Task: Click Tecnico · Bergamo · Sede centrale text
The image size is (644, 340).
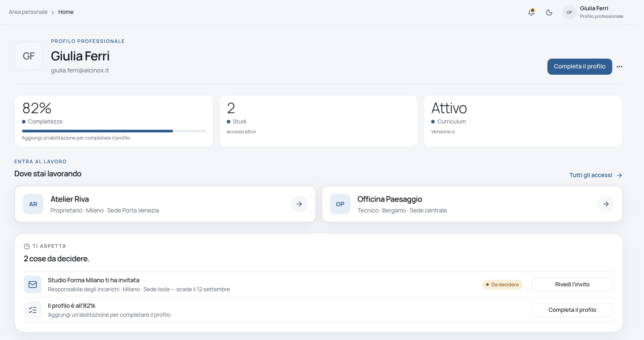Action: pos(402,210)
